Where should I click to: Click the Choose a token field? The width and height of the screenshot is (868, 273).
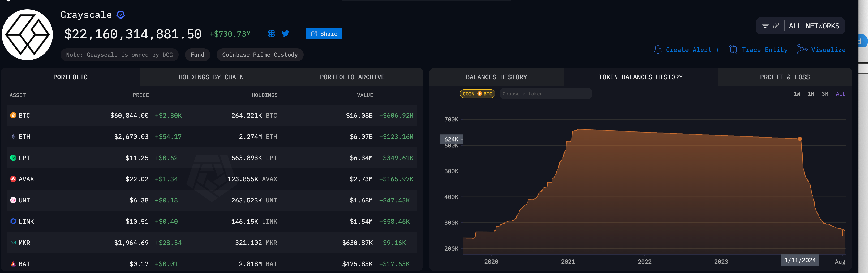tap(545, 94)
